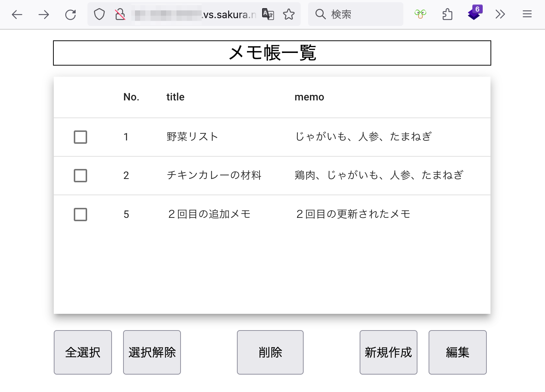
Task: Click the 削除 button
Action: tap(270, 352)
